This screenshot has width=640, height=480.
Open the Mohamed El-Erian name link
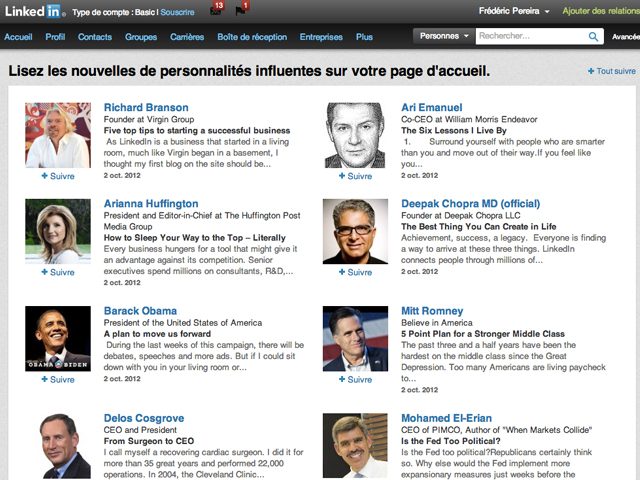447,418
